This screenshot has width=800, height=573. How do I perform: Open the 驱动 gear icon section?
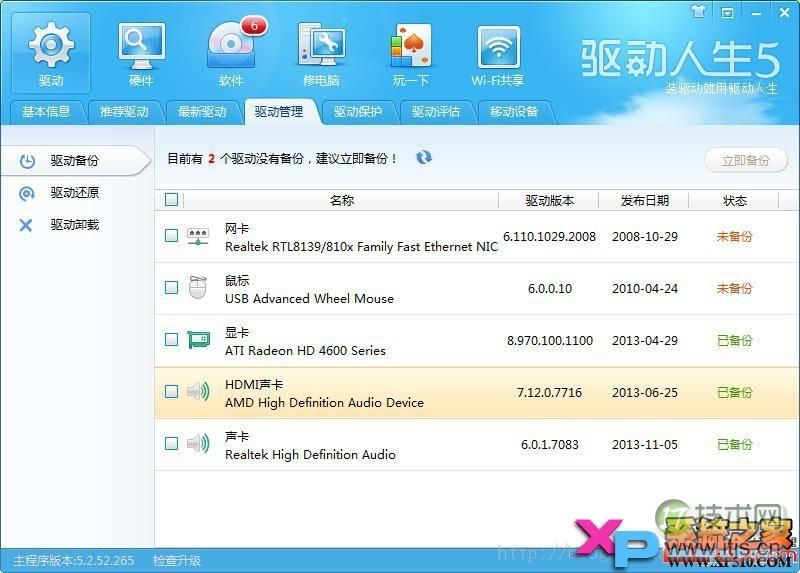click(x=51, y=53)
